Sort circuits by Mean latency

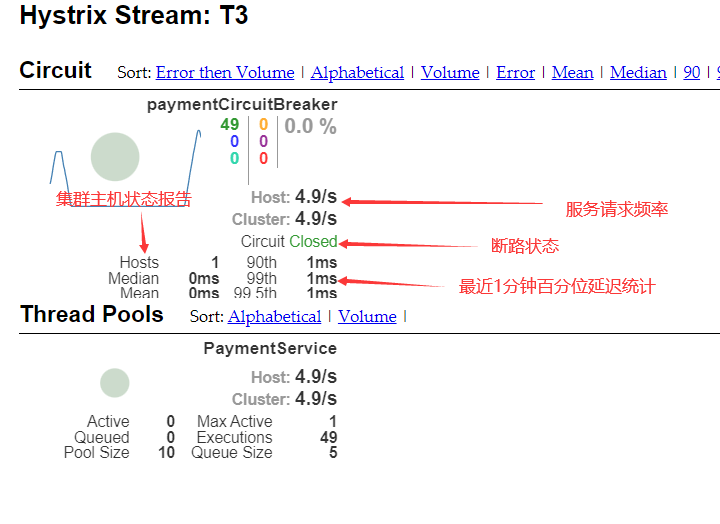point(572,73)
